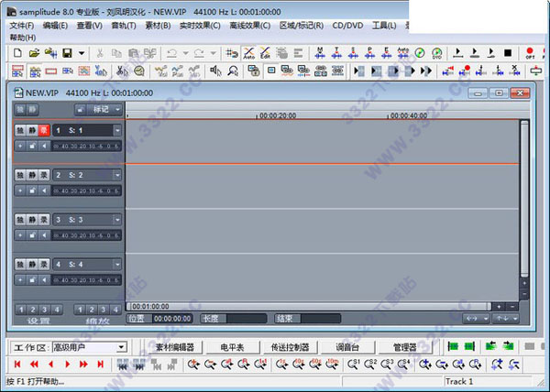Toggle Solo on track 1
550x392 pixels.
point(20,131)
